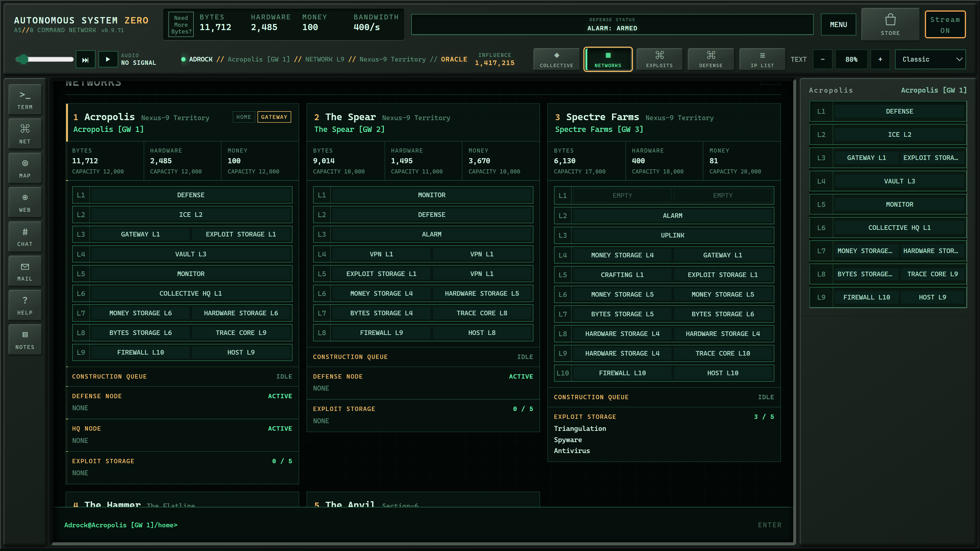Open the WEB sidebar icon
Image resolution: width=980 pixels, height=551 pixels.
click(25, 202)
